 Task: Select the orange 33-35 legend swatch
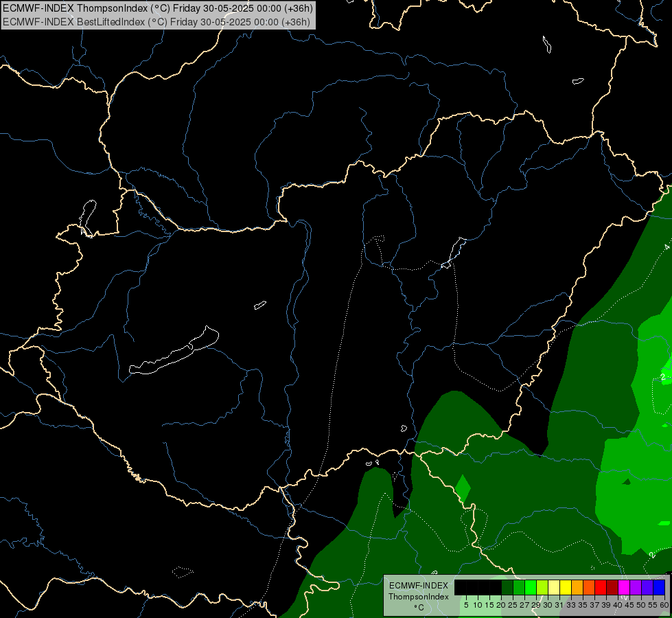577,588
